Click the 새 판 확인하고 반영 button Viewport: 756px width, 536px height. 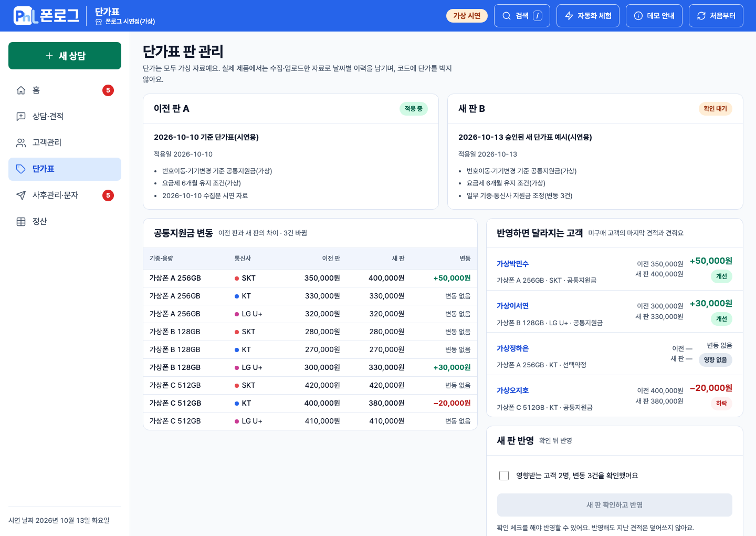coord(615,505)
